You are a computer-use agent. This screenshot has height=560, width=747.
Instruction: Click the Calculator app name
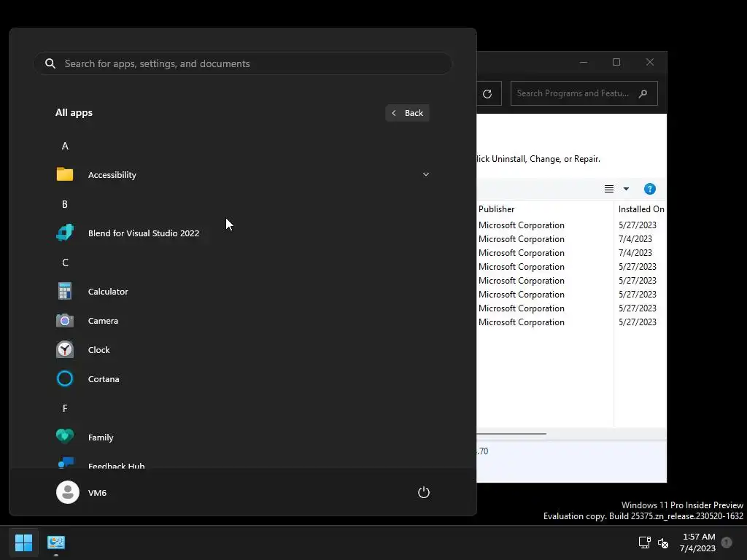(108, 292)
